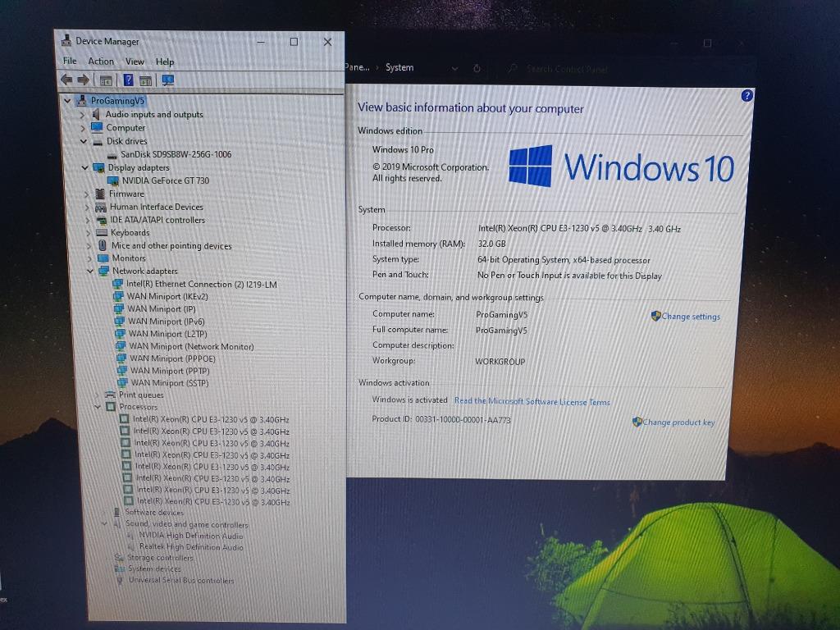Click the printer icon for Print queues
Screen dimensions: 840x630
click(111, 395)
